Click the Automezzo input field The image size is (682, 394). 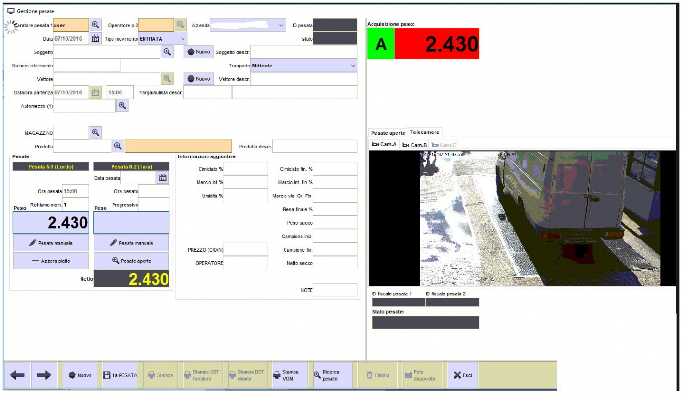point(84,106)
